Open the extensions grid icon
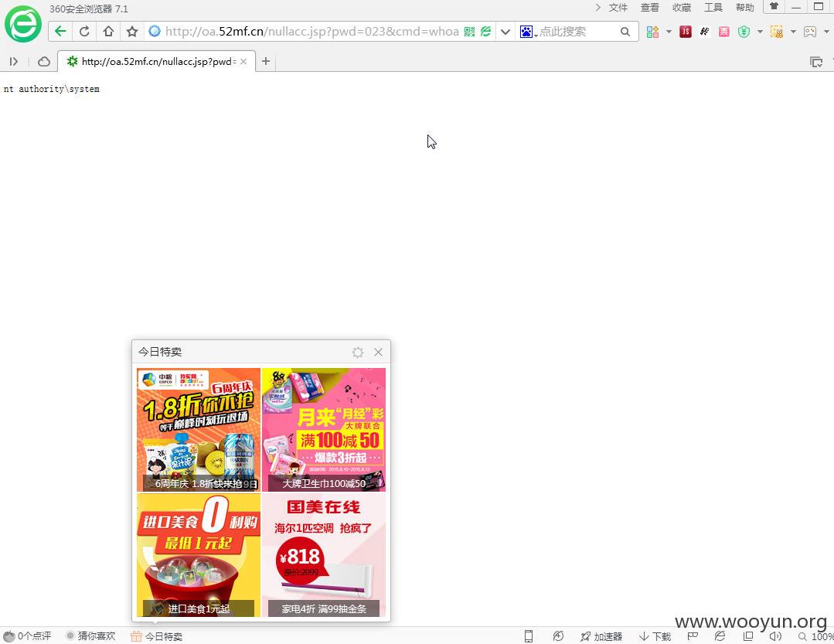This screenshot has width=834, height=644. (x=652, y=32)
